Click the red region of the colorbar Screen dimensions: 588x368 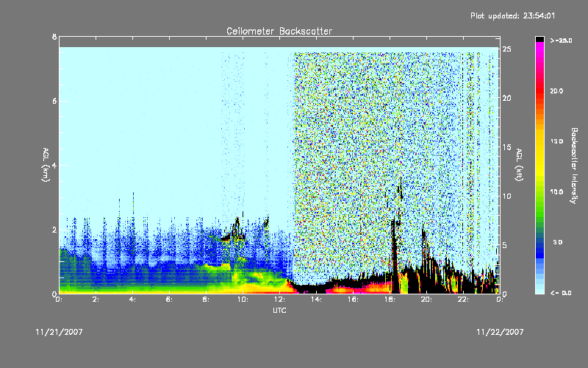pyautogui.click(x=539, y=90)
